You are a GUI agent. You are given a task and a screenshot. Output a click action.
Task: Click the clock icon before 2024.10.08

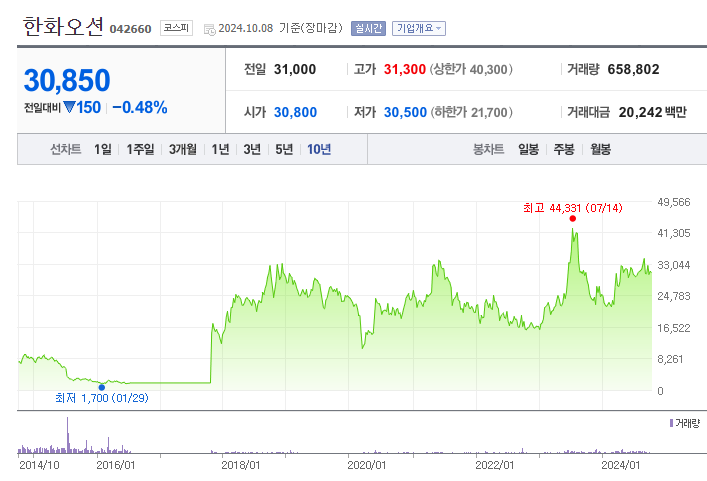point(210,30)
